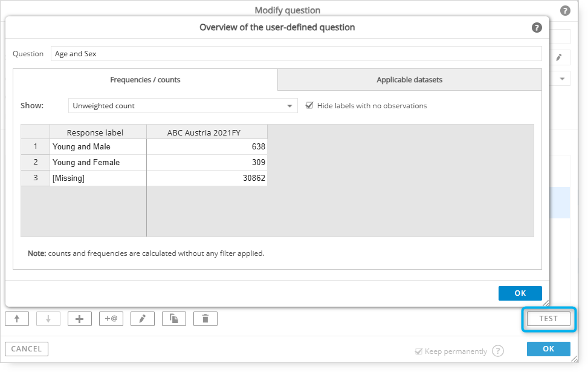The height and width of the screenshot is (372, 588).
Task: Open help for the overview dialog
Action: coord(537,27)
